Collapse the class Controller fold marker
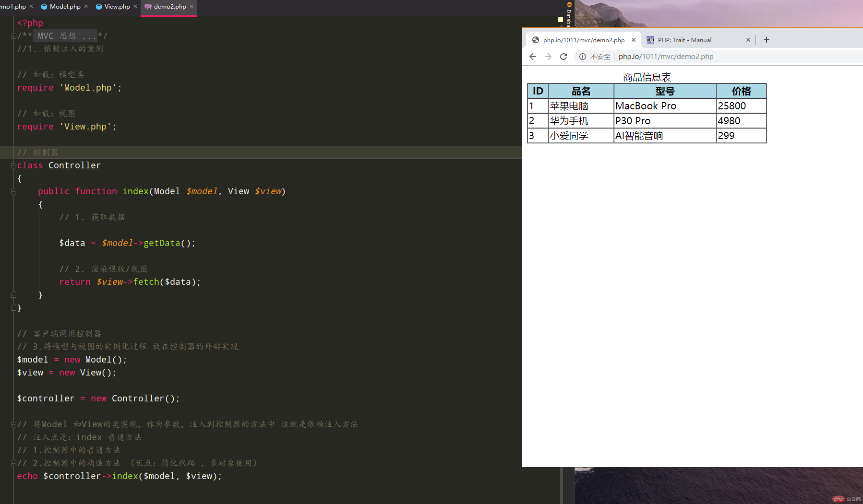This screenshot has width=863, height=504. [x=13, y=165]
